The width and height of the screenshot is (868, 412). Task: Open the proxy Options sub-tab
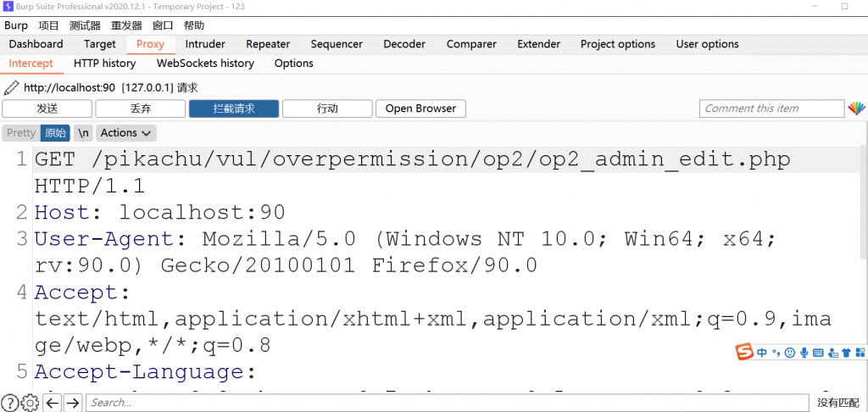(294, 63)
